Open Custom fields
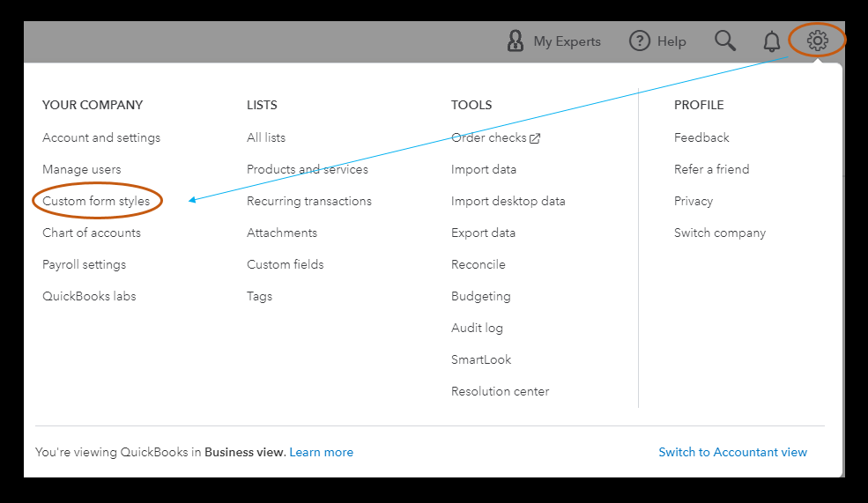 click(x=286, y=264)
